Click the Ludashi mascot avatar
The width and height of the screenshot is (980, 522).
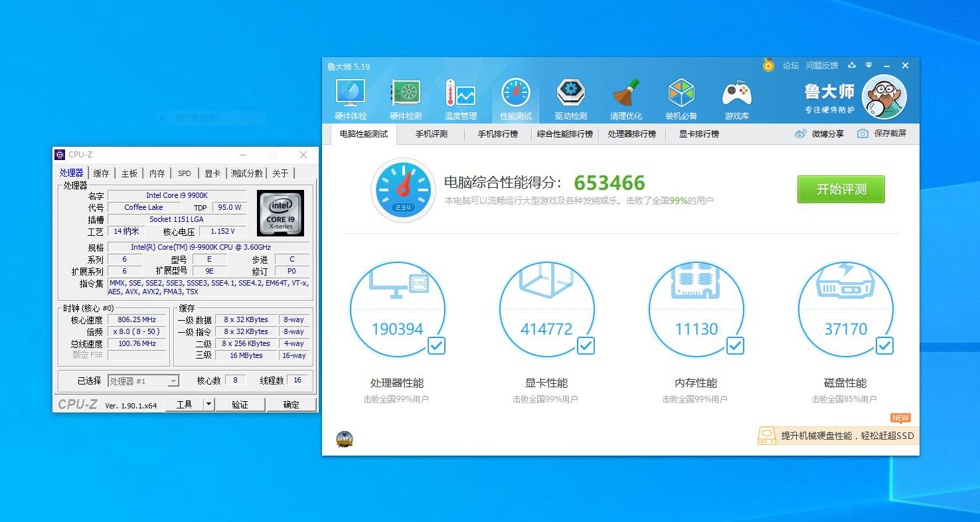pos(884,97)
